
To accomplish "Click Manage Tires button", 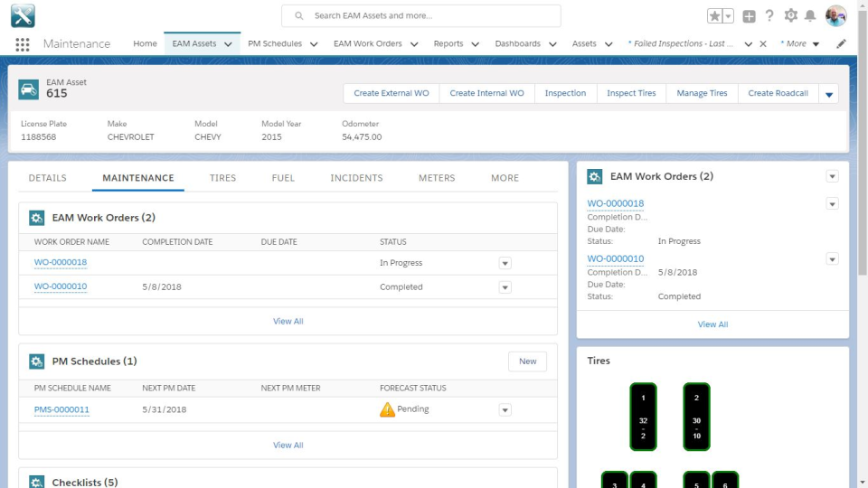I will (x=702, y=93).
